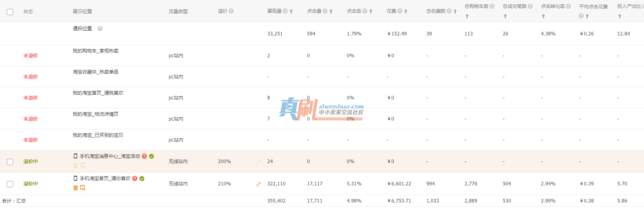Click the 5.70 ROI value
This screenshot has width=644, height=218.
(622, 184)
